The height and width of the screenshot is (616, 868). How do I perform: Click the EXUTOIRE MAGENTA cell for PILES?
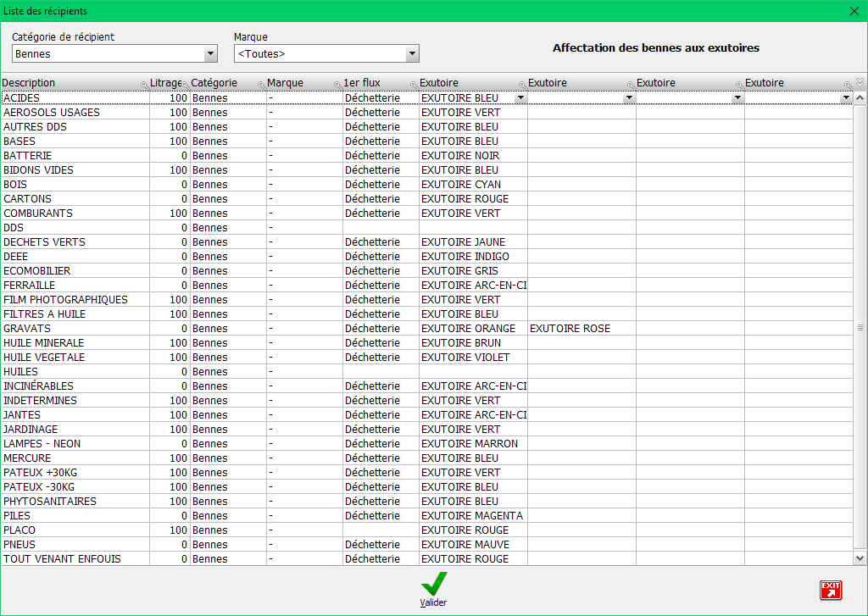471,516
